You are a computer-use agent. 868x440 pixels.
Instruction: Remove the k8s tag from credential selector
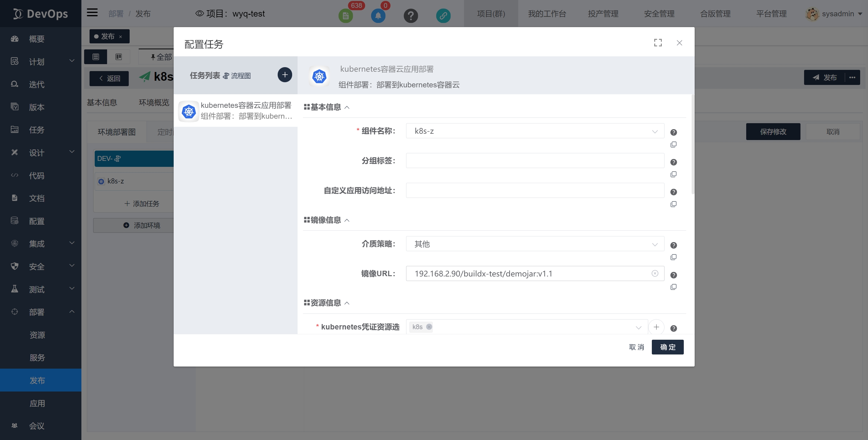[429, 326]
